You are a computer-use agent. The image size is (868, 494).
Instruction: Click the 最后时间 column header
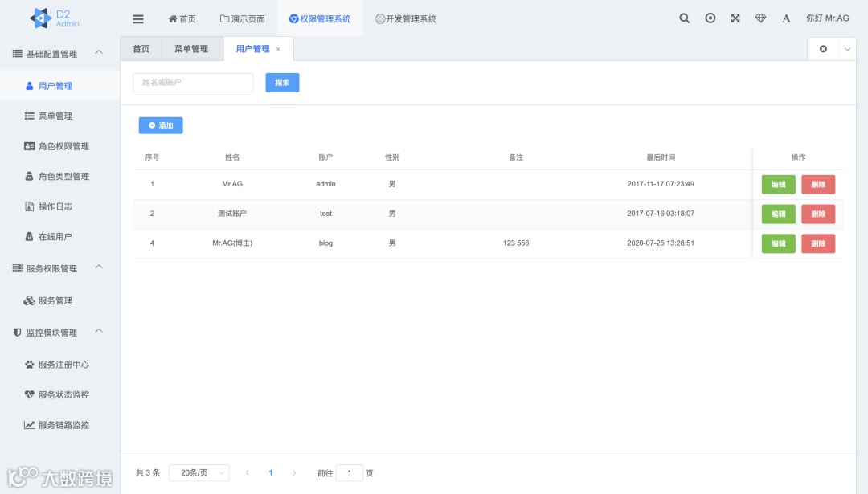pos(661,157)
